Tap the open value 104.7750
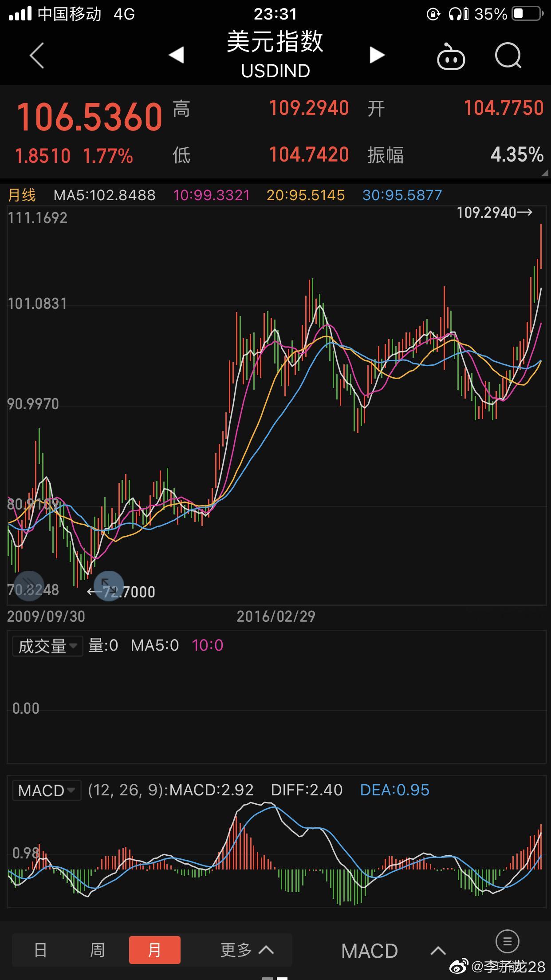Image resolution: width=551 pixels, height=980 pixels. pos(504,108)
